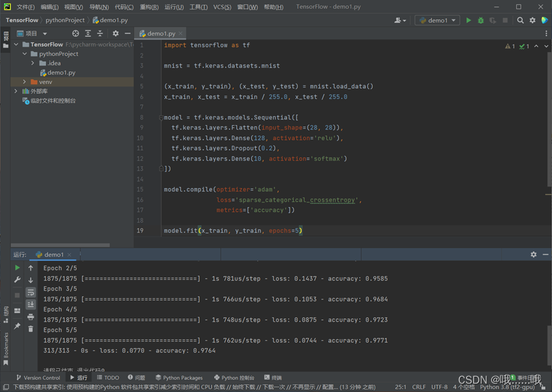
Task: Click run panel layout icon
Action: pos(17,311)
